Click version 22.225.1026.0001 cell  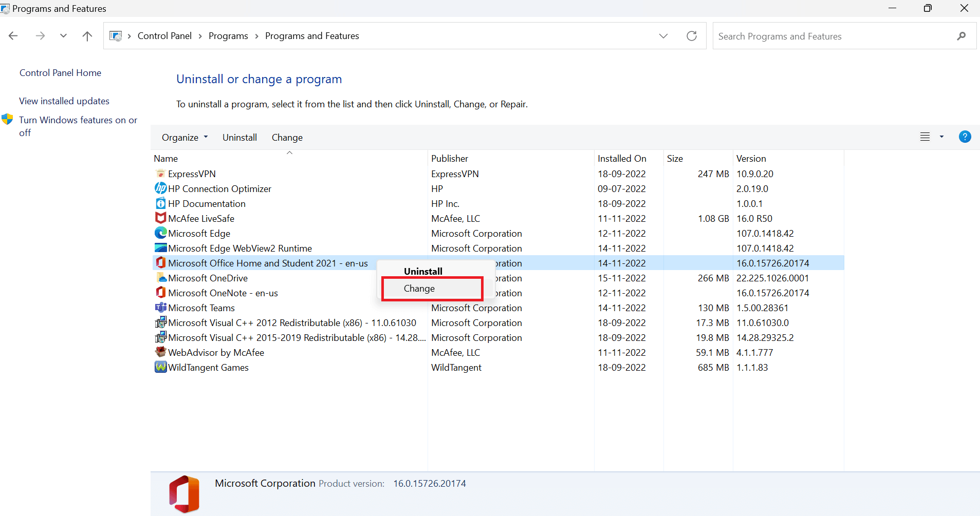[x=772, y=278]
